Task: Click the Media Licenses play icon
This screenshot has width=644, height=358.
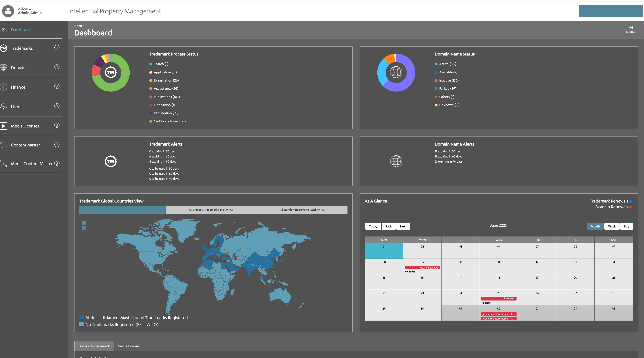Action: point(3,126)
